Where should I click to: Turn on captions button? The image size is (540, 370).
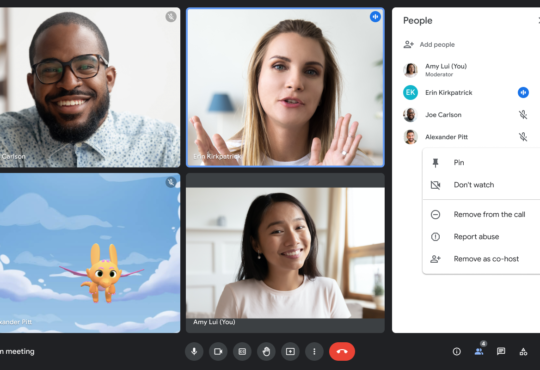tap(242, 351)
